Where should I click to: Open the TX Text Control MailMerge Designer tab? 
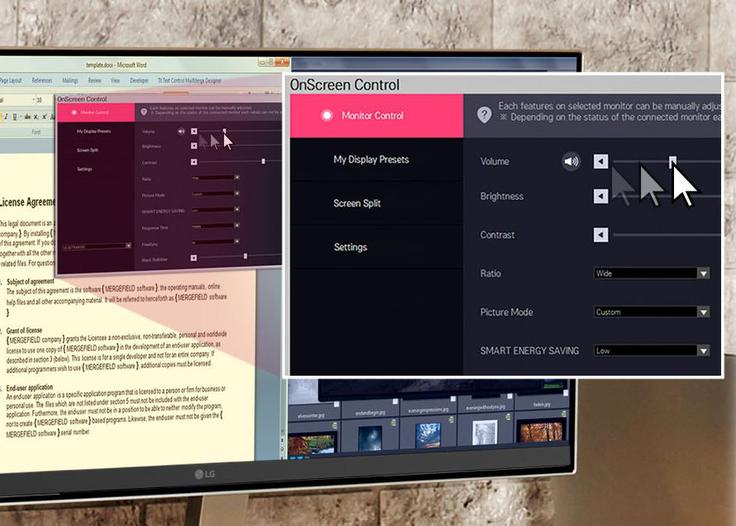pos(189,81)
